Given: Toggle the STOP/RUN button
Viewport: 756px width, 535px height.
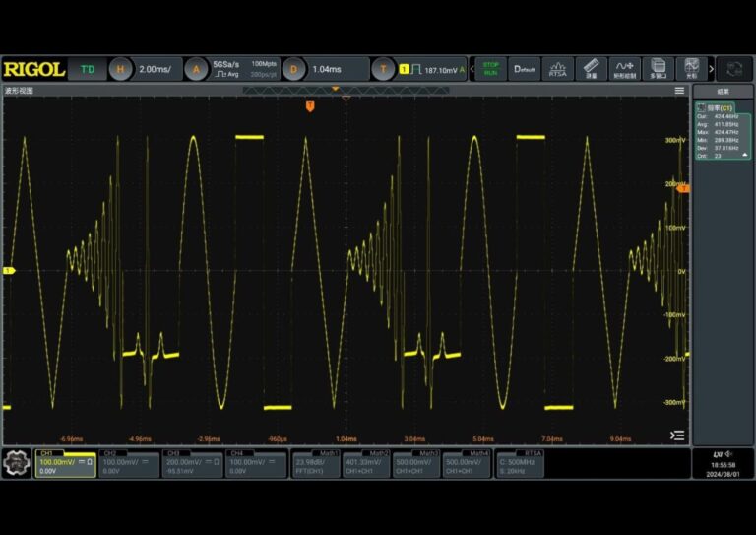Looking at the screenshot, I should pos(491,69).
